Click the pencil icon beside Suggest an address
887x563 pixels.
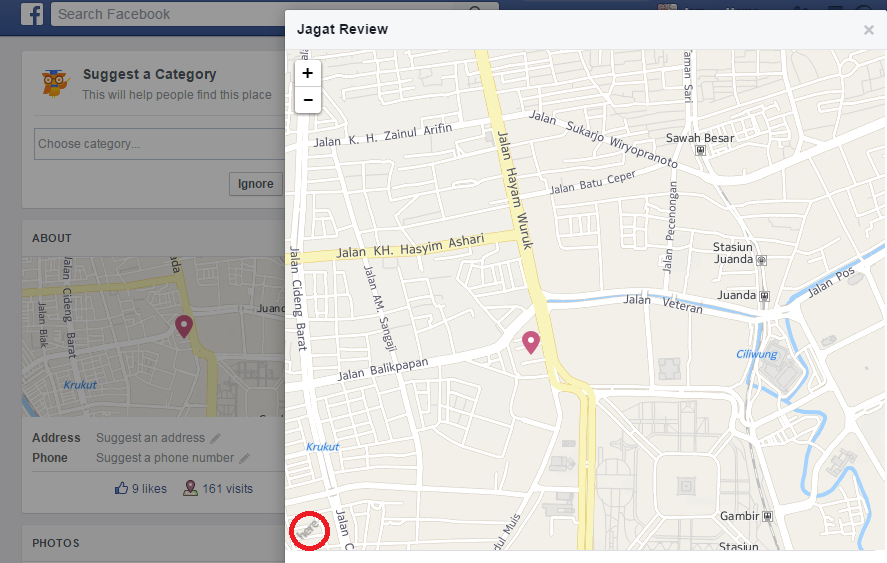click(215, 438)
